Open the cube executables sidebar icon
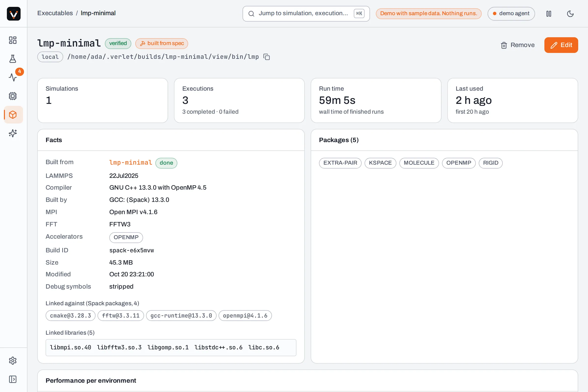 (x=13, y=115)
